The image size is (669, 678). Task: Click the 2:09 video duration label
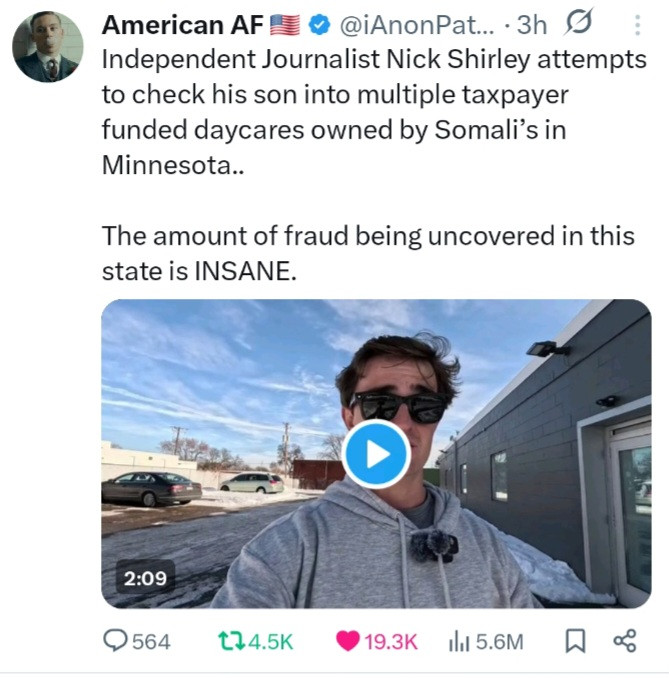click(146, 577)
